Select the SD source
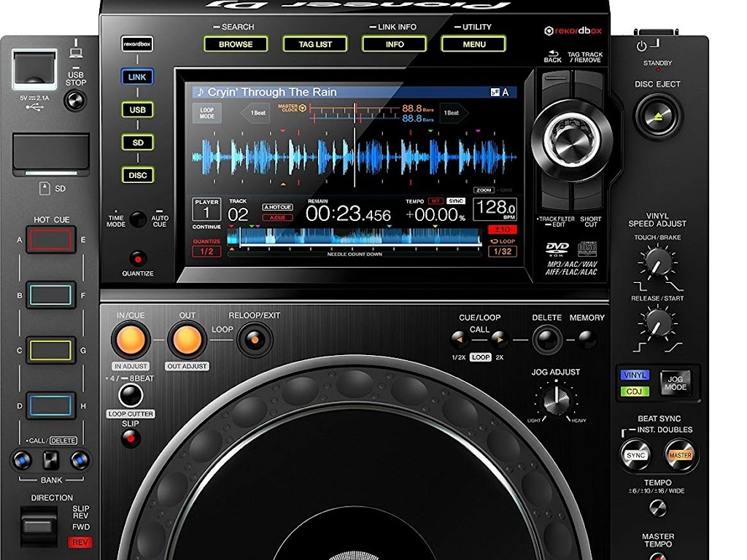 pos(137,142)
